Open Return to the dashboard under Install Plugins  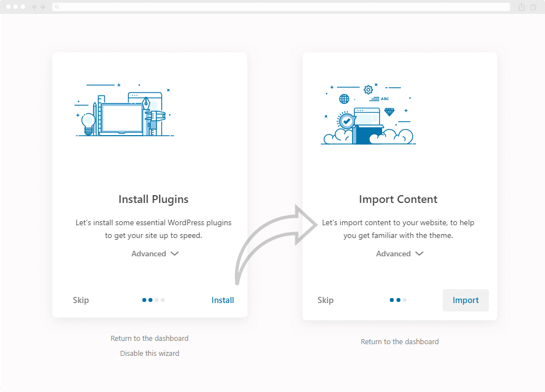[149, 338]
